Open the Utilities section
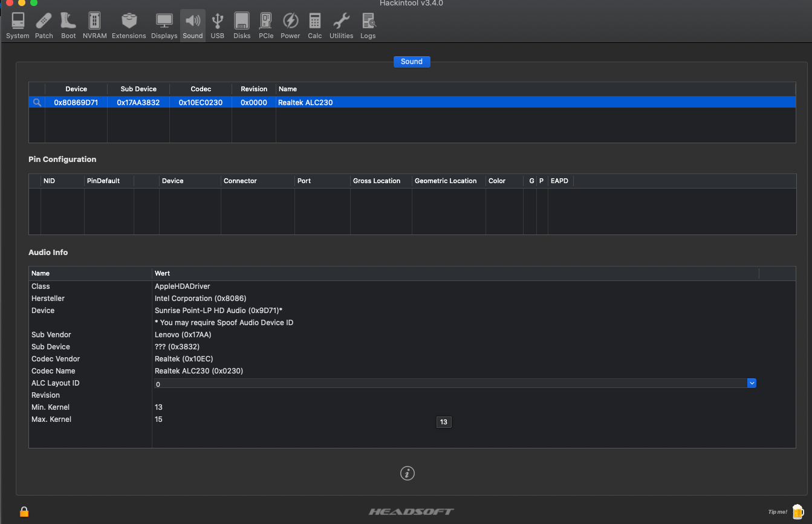 pyautogui.click(x=341, y=25)
